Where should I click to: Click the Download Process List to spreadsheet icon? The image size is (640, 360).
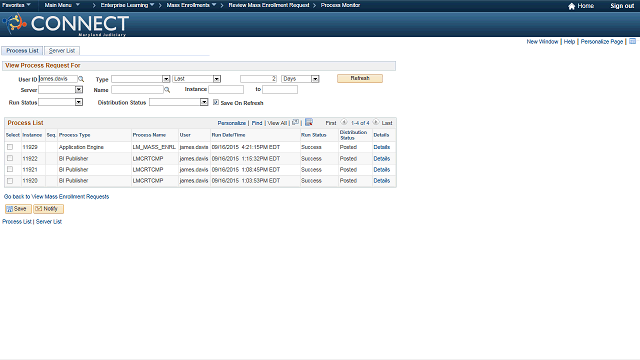(x=309, y=122)
